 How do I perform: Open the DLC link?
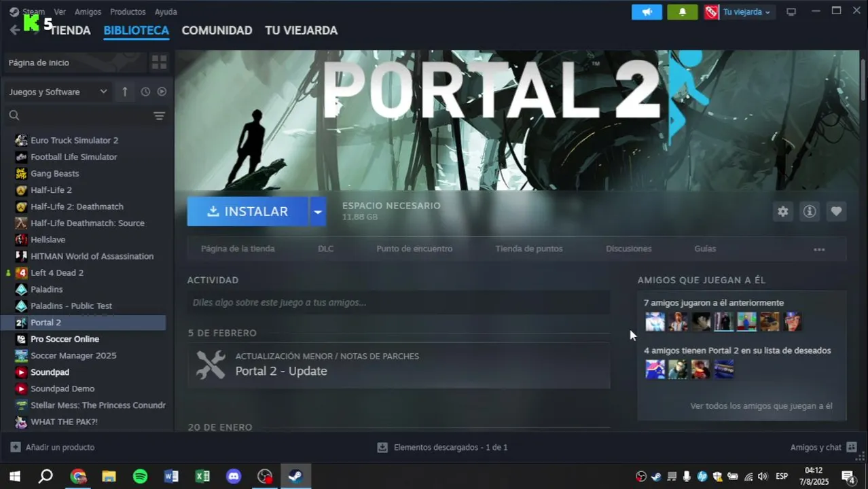click(325, 249)
